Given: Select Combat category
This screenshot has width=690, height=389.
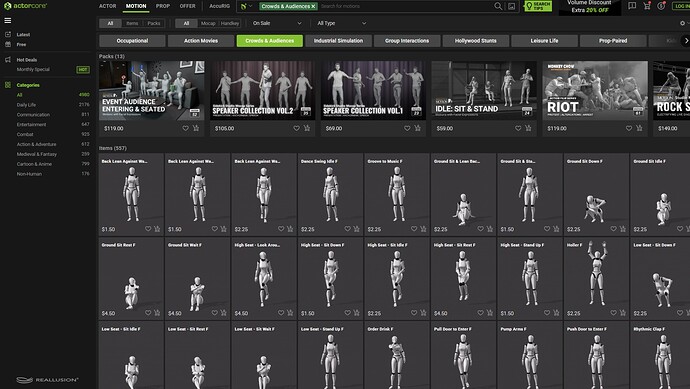Looking at the screenshot, I should coord(25,134).
